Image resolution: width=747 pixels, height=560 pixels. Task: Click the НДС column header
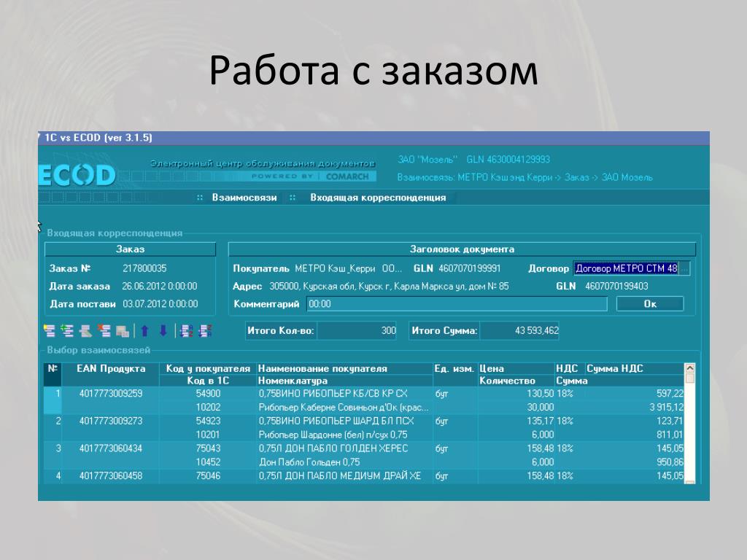click(569, 368)
